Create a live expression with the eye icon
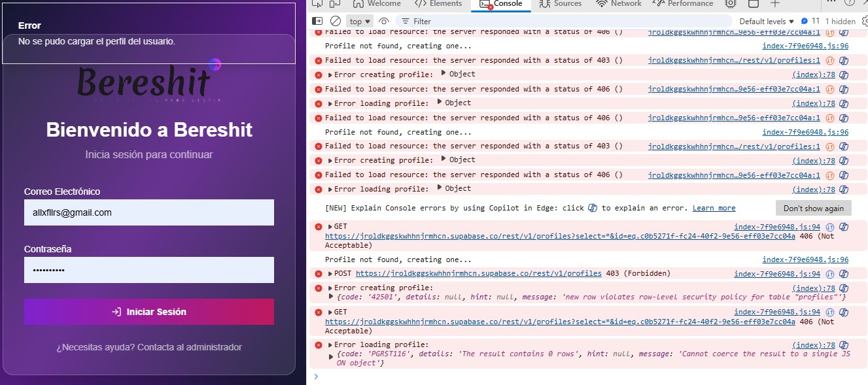The width and height of the screenshot is (868, 385). click(385, 22)
